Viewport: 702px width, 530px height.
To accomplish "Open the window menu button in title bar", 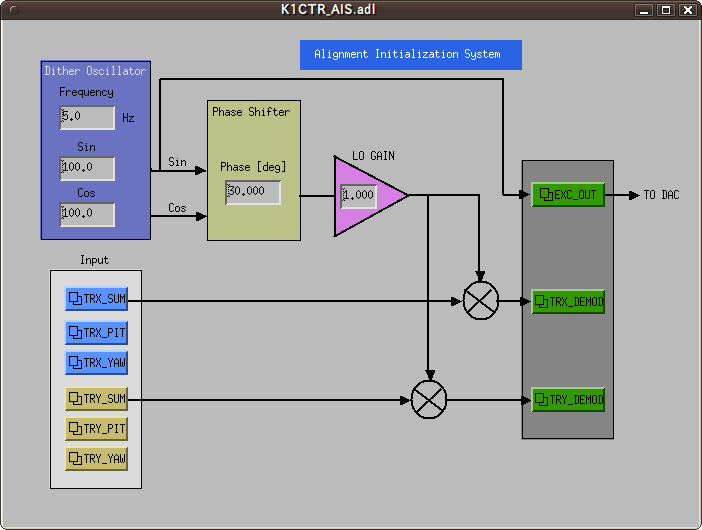I will (14, 10).
